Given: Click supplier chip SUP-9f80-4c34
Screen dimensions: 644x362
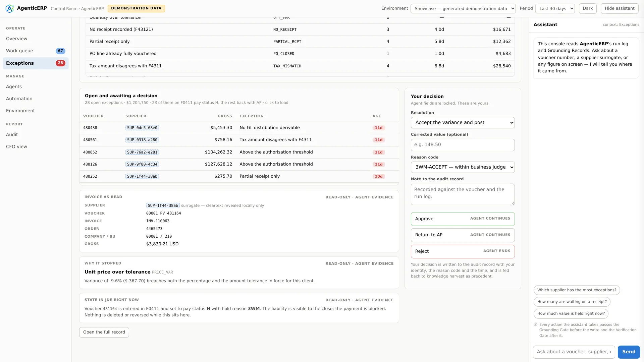Looking at the screenshot, I should click(x=142, y=165).
